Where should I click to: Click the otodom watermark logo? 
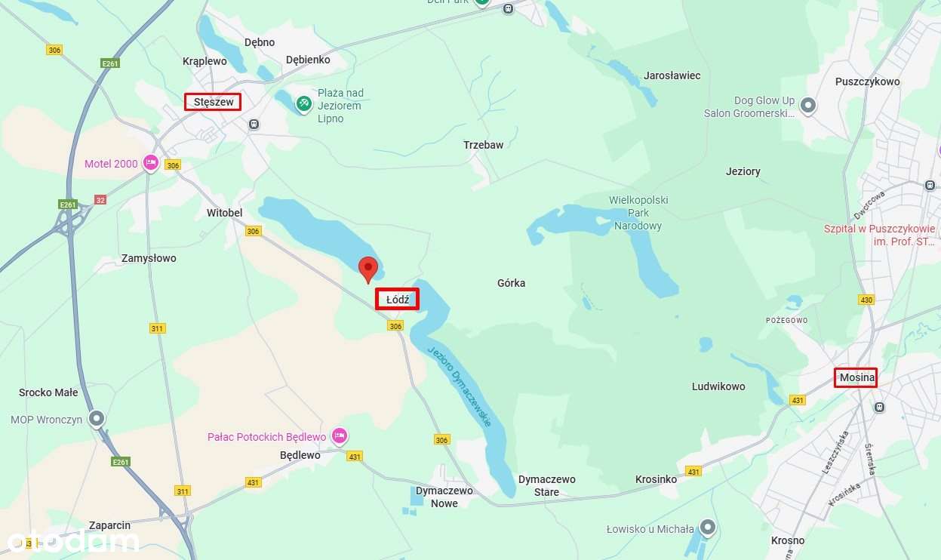[73, 540]
